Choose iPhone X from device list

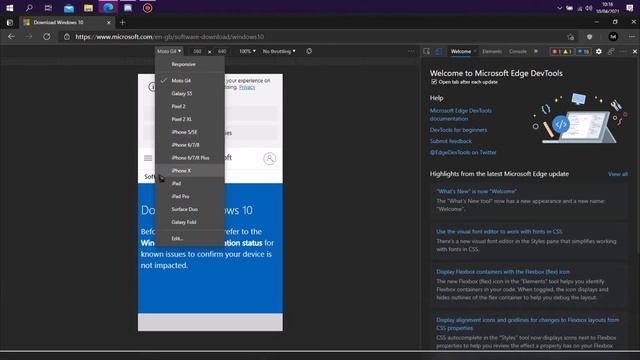(x=190, y=171)
